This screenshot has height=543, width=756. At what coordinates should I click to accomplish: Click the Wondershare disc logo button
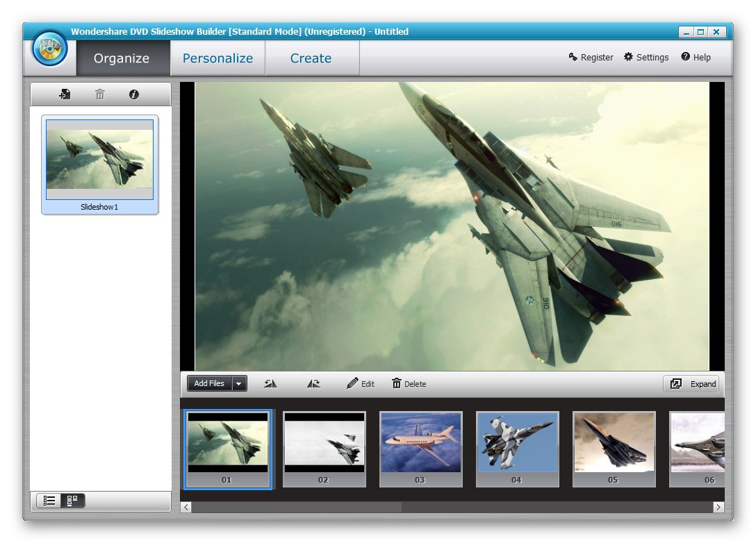[49, 48]
